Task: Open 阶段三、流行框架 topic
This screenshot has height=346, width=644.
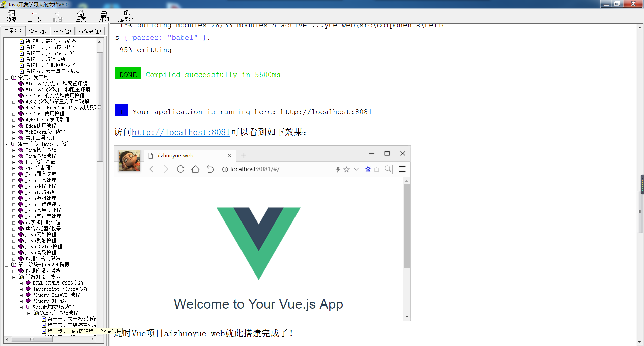Action: pyautogui.click(x=46, y=59)
